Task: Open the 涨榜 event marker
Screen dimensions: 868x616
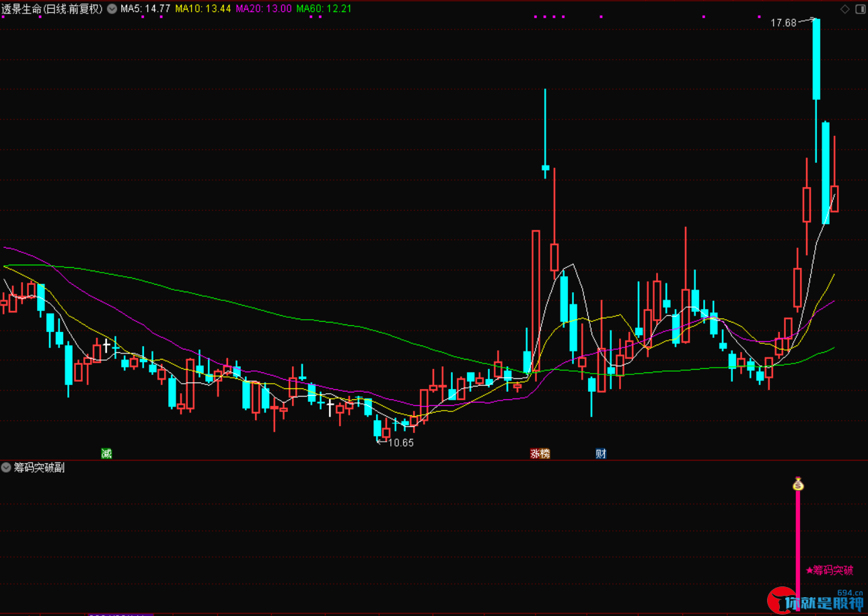Action: pyautogui.click(x=540, y=454)
